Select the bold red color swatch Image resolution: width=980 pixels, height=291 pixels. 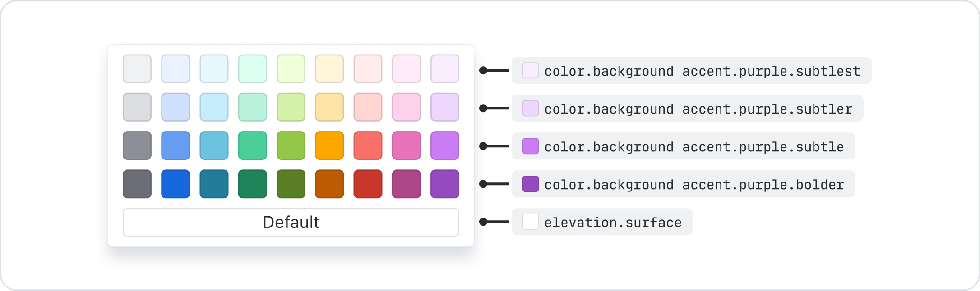(368, 184)
